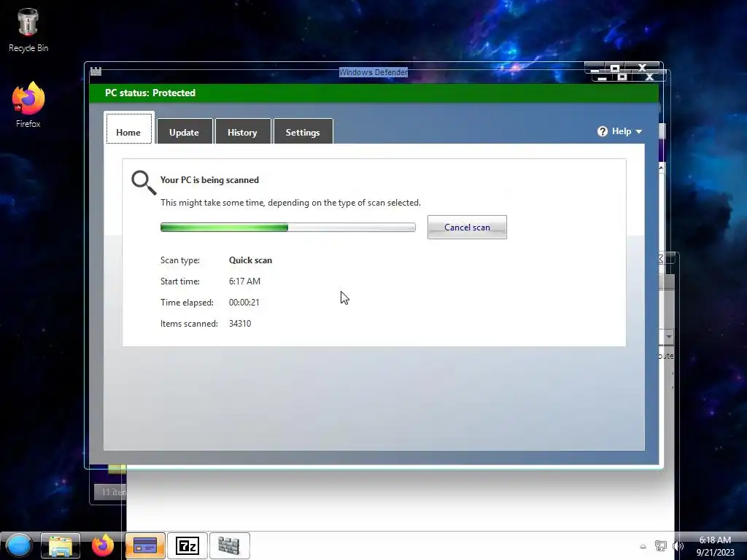
Task: Open the Start menu orb
Action: pos(18,545)
